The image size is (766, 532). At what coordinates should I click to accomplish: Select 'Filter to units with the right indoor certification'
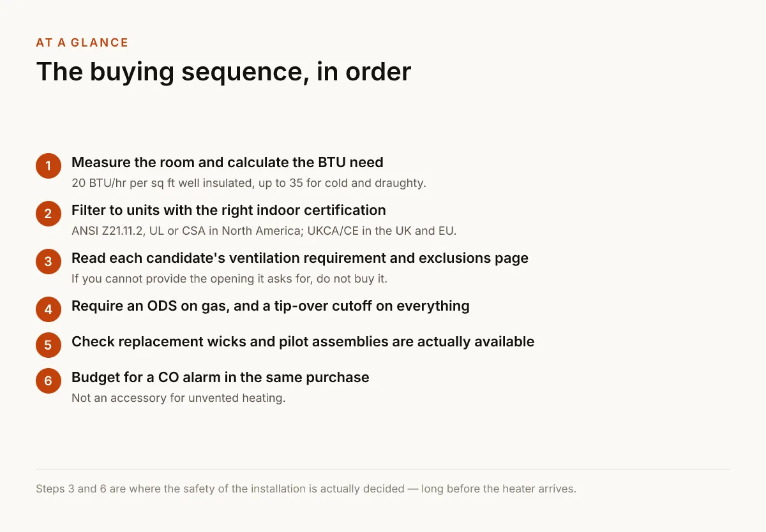(x=229, y=210)
